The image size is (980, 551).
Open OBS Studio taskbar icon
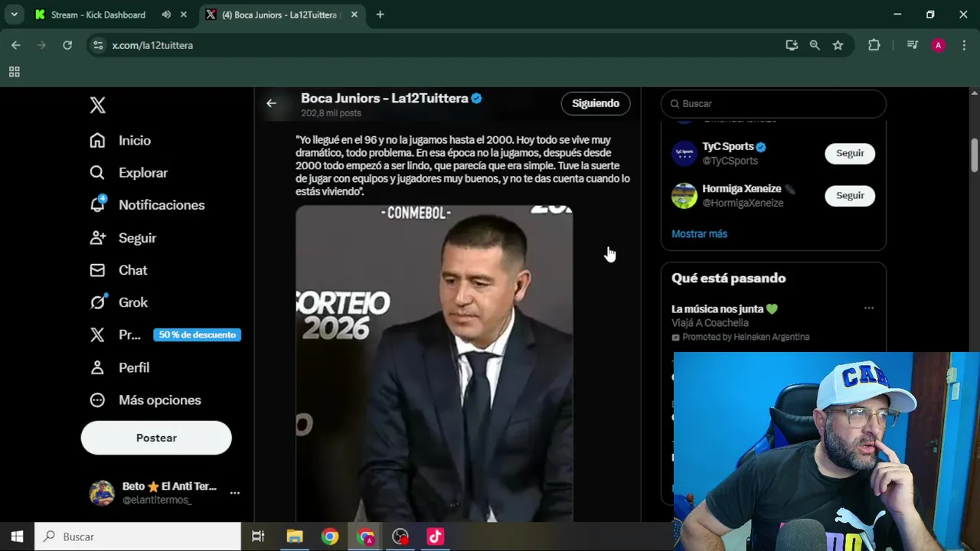point(400,536)
